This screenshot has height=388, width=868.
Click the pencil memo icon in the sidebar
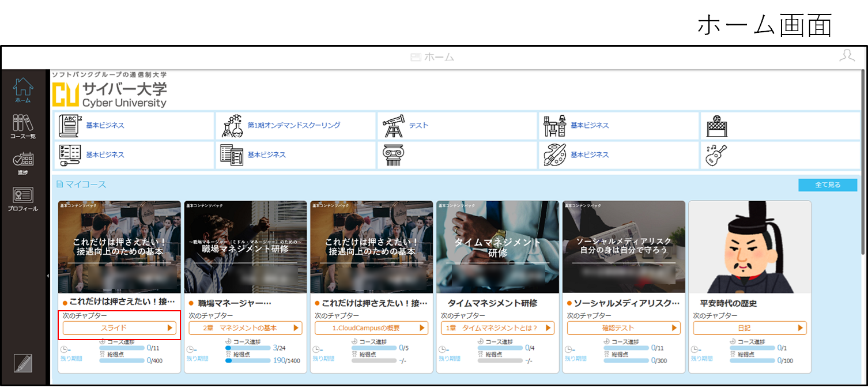23,363
